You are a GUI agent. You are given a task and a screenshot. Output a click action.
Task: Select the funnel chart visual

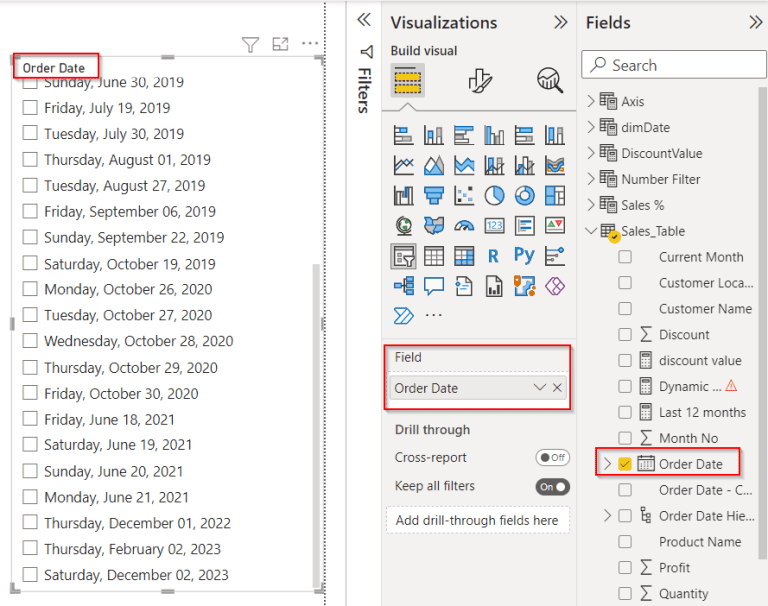pos(434,196)
